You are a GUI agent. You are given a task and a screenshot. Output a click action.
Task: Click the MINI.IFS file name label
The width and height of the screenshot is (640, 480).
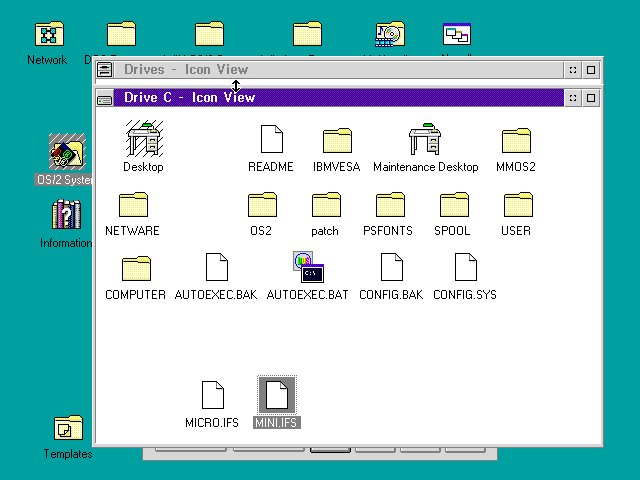[277, 423]
